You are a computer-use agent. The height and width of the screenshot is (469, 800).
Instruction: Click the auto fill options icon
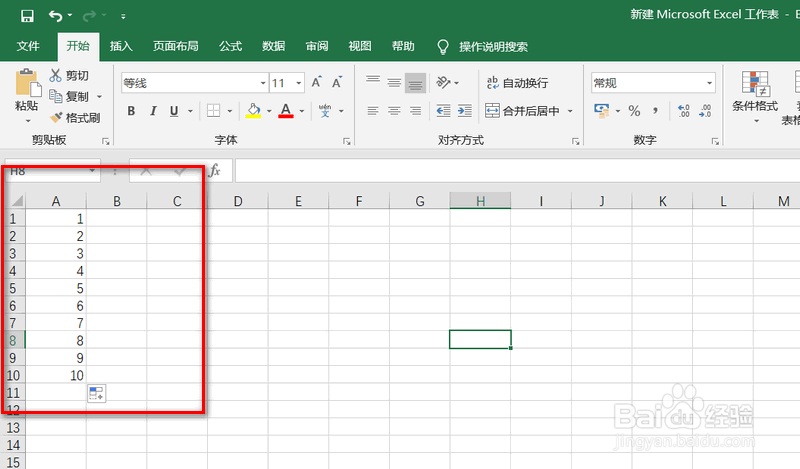click(96, 393)
